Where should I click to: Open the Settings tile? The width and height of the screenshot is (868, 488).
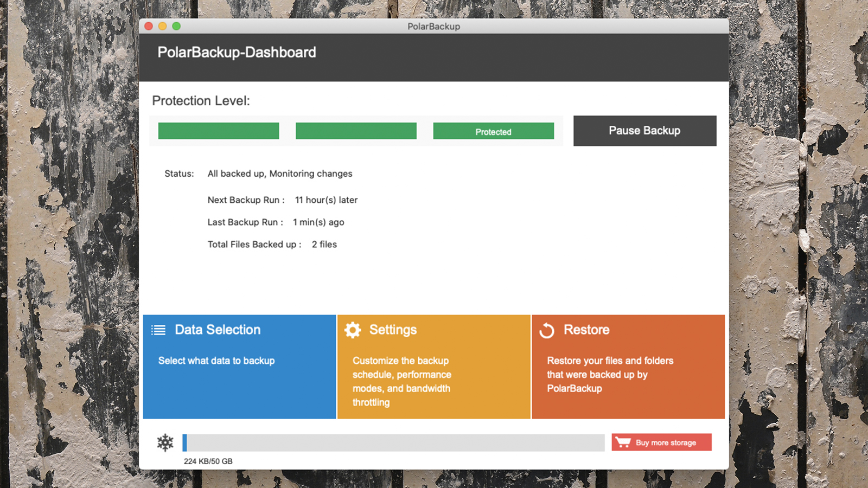pyautogui.click(x=433, y=367)
